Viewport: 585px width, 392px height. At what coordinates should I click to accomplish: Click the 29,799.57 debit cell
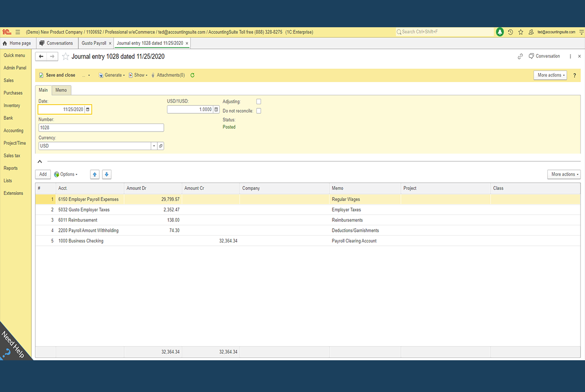[153, 200]
